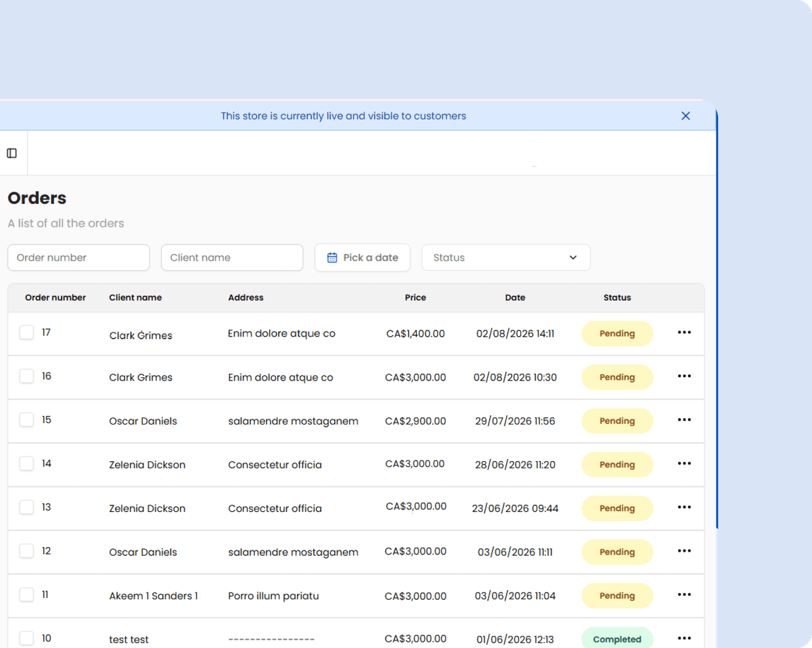
Task: Click date 02/08/2026 10:30
Action: [515, 377]
